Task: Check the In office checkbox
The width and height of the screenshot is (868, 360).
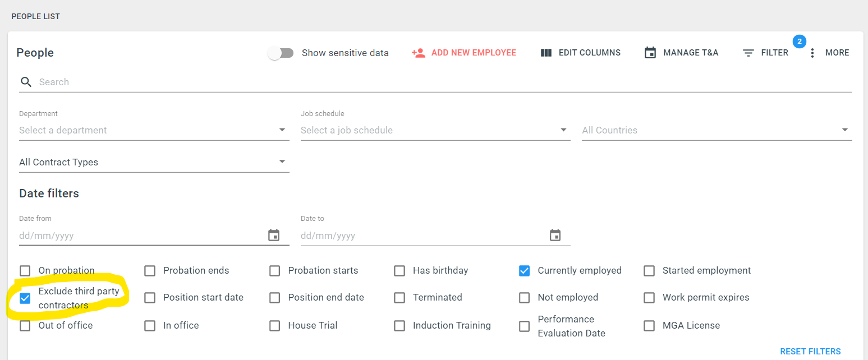Action: (x=150, y=326)
